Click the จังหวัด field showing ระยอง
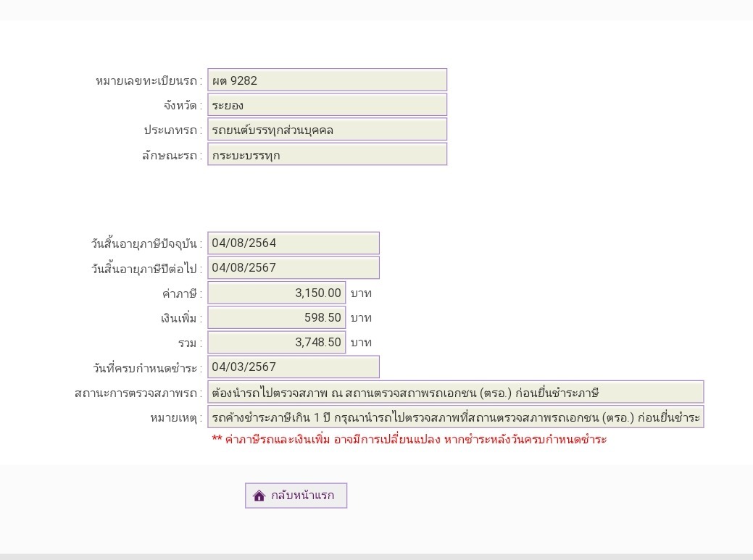Image resolution: width=753 pixels, height=560 pixels. pos(327,104)
